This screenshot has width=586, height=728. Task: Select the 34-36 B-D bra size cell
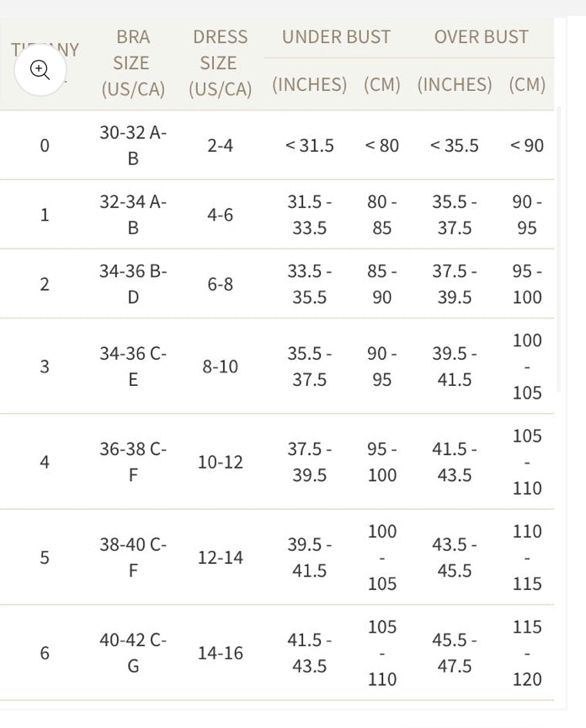[133, 284]
